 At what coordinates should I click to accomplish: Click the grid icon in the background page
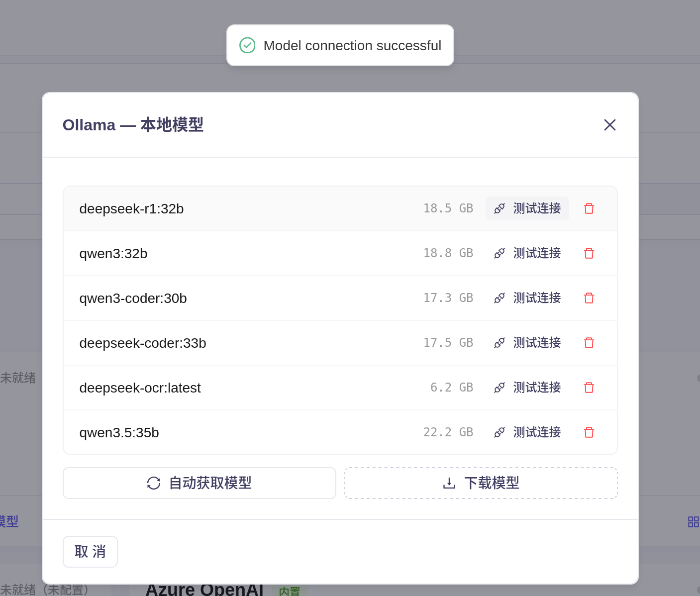point(694,521)
